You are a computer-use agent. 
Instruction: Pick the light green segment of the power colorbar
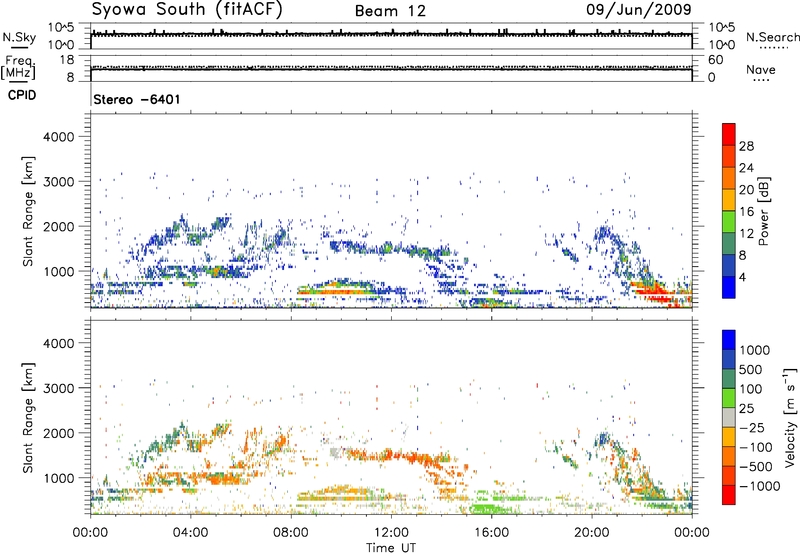729,222
